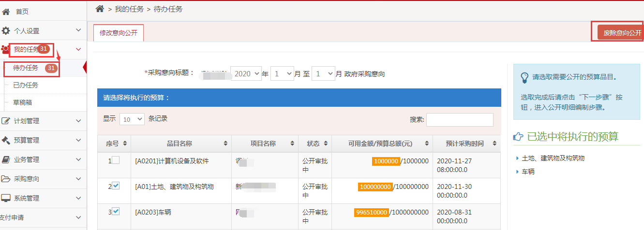Open the year dropdown showing 2020

tap(246, 74)
